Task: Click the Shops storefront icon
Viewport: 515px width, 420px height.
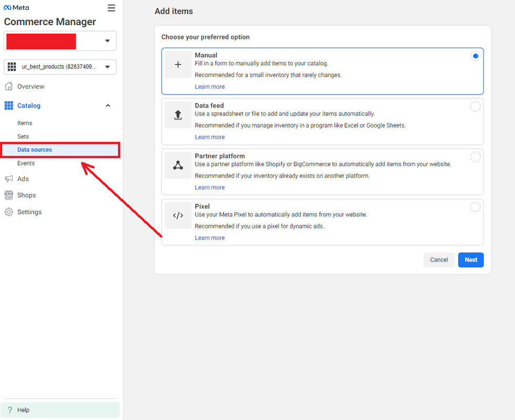Action: point(9,195)
